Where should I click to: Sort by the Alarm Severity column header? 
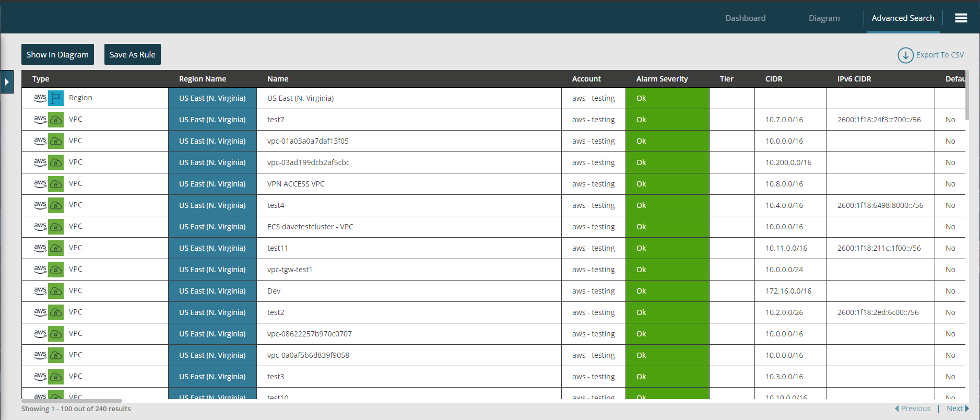[x=662, y=79]
